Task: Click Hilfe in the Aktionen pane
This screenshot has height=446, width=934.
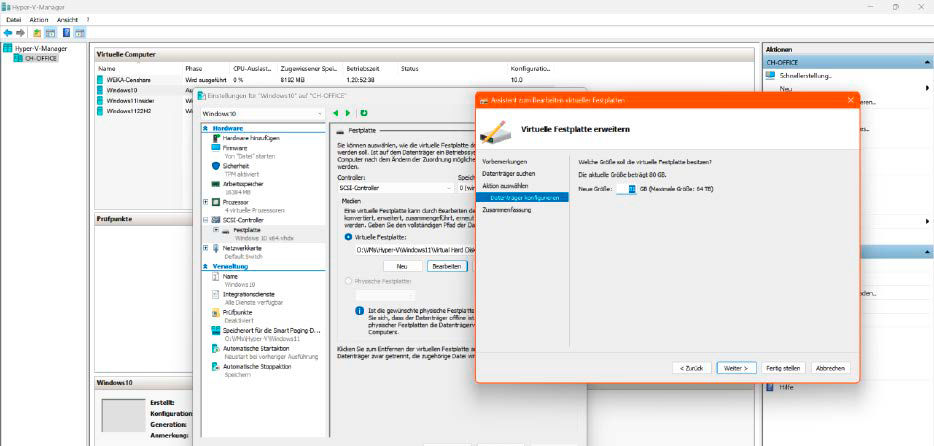Action: tap(787, 387)
